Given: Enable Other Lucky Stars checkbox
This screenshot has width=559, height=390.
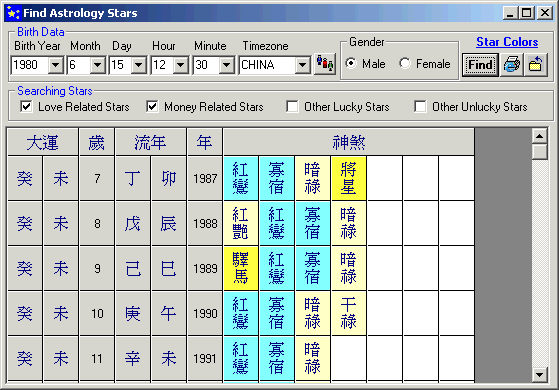Looking at the screenshot, I should (x=292, y=106).
